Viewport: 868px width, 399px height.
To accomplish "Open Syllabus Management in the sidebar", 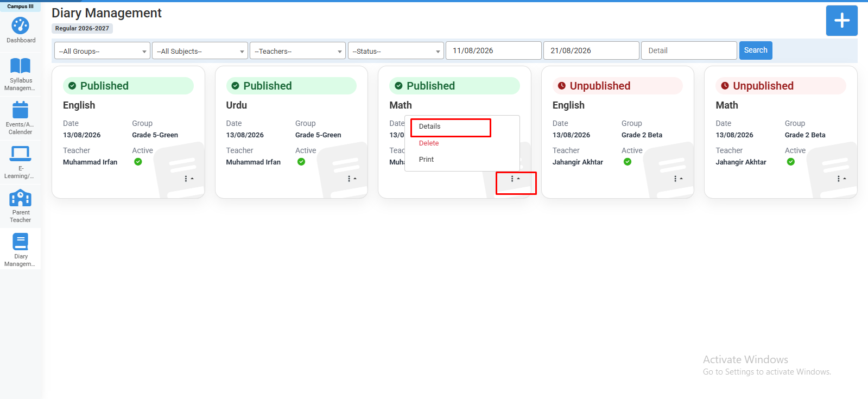I will 21,74.
